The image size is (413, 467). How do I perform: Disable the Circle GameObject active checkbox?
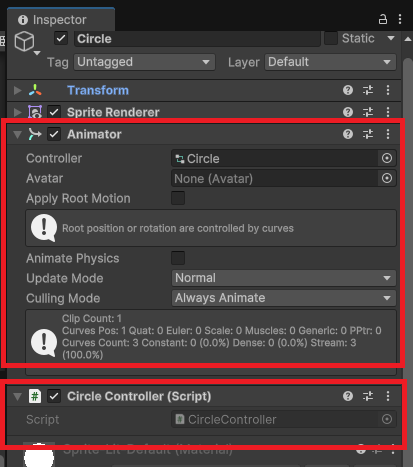61,38
